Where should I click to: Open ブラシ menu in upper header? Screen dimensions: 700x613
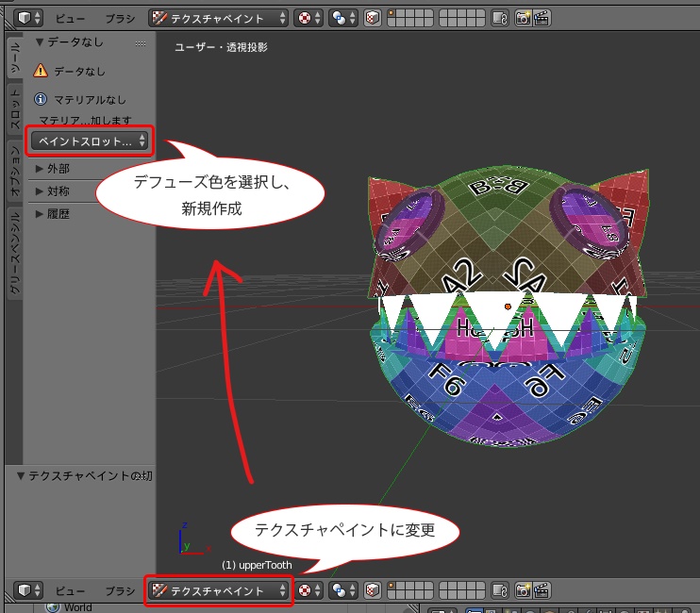coord(120,18)
